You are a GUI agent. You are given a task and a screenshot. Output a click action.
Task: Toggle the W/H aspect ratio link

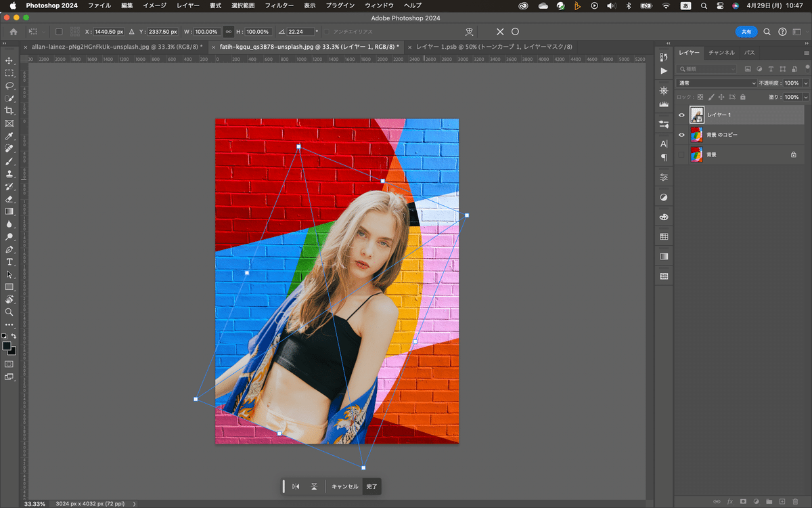pyautogui.click(x=229, y=32)
